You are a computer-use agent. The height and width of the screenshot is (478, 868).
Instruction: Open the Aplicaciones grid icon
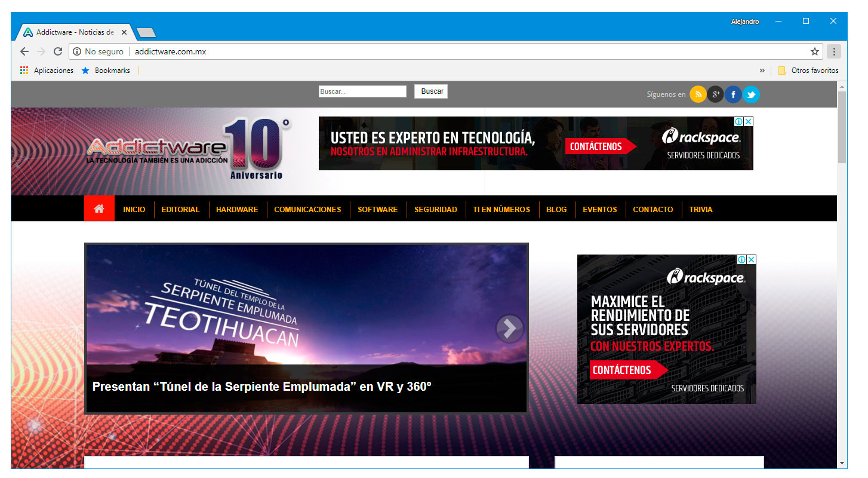tap(24, 71)
